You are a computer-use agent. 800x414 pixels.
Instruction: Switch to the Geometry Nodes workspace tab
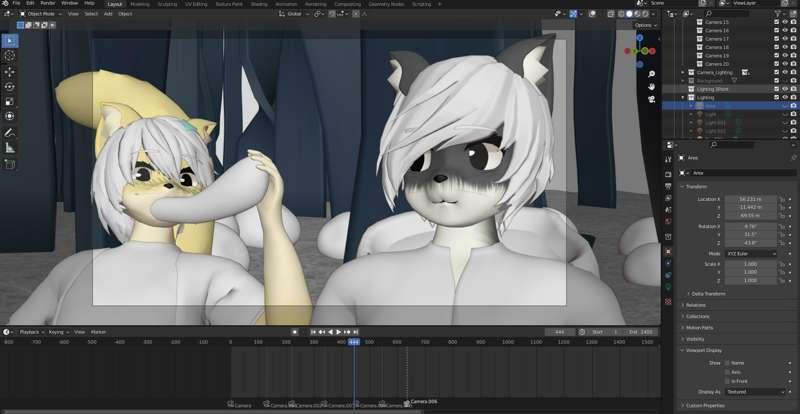click(x=386, y=4)
